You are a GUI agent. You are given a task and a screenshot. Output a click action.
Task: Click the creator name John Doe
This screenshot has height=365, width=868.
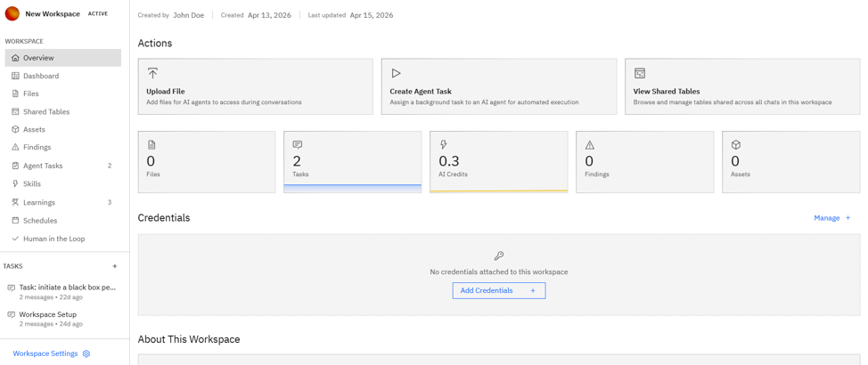pos(189,15)
